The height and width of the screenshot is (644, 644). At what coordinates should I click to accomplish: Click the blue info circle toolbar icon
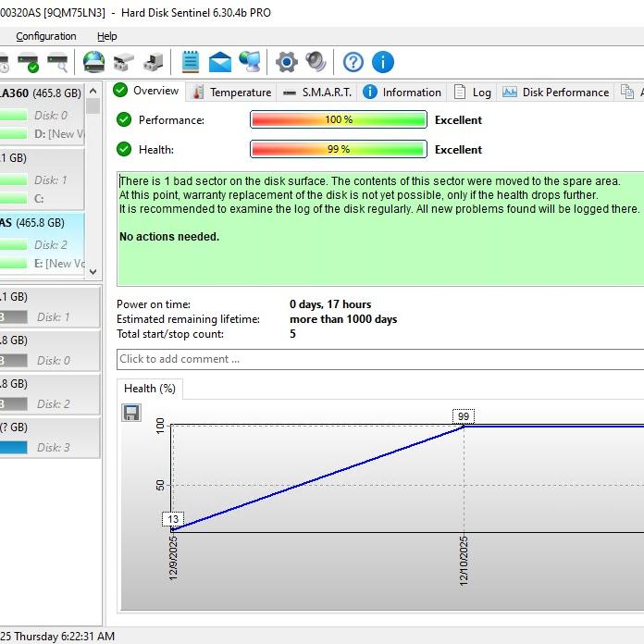tap(383, 62)
